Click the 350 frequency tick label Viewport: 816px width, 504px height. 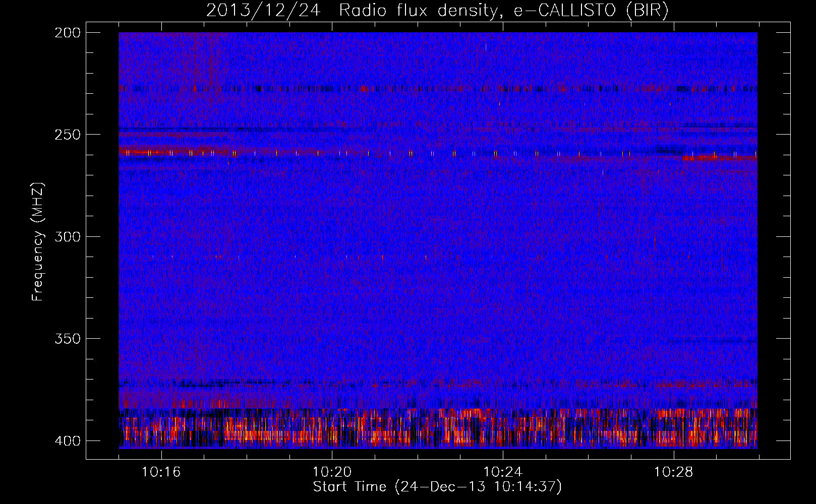pyautogui.click(x=67, y=338)
